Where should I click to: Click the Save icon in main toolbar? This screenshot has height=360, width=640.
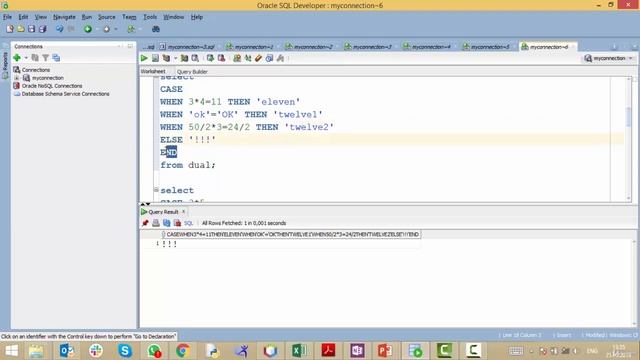point(31,29)
